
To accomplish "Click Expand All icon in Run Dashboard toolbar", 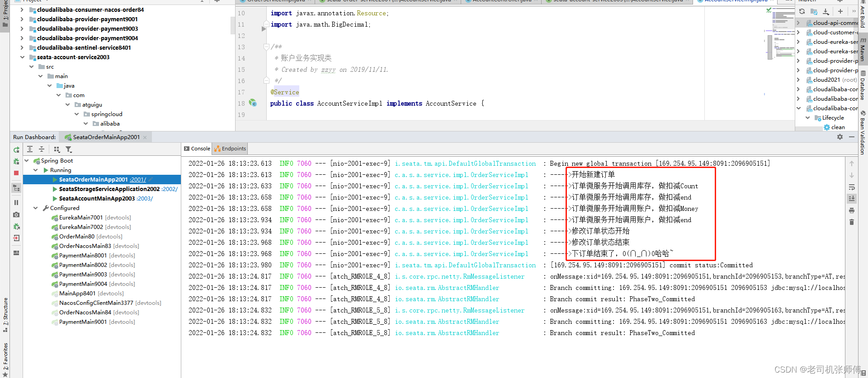I will coord(30,149).
